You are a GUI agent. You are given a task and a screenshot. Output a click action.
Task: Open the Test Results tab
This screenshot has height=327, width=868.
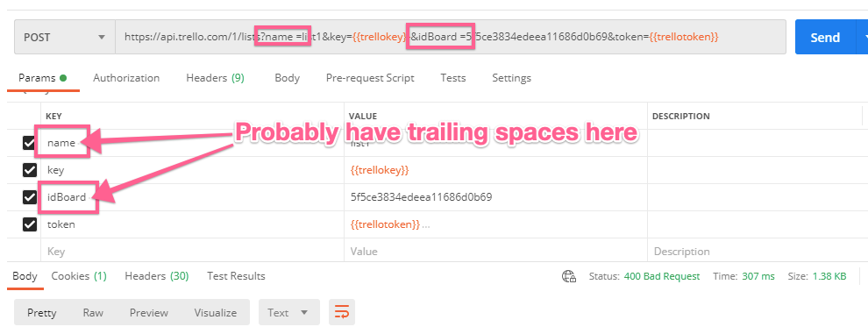click(236, 275)
